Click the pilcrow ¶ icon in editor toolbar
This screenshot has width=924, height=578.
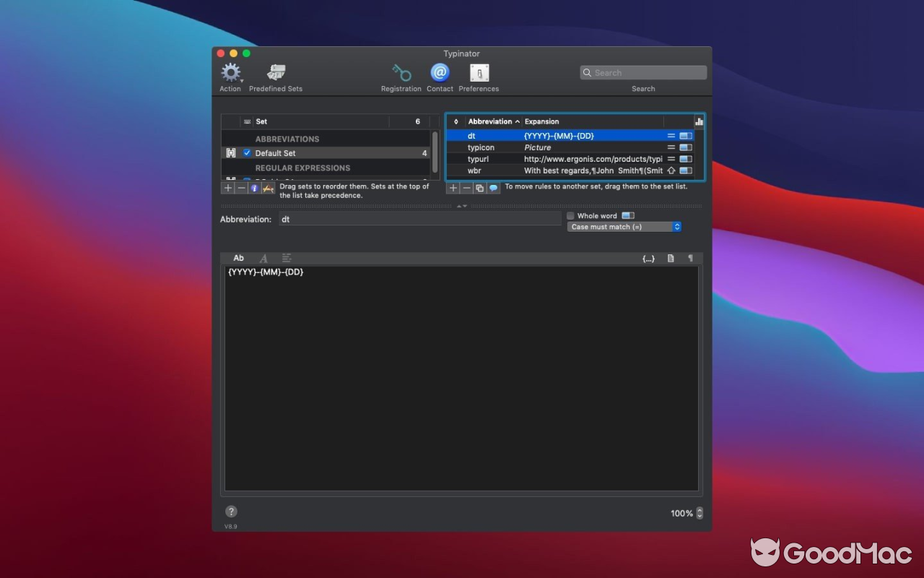[x=690, y=258]
